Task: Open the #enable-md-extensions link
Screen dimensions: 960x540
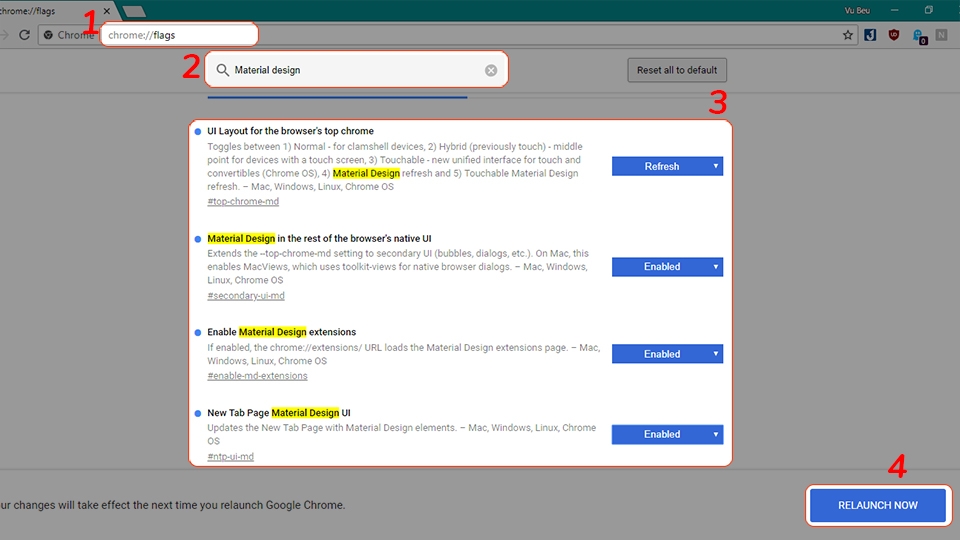Action: click(257, 376)
